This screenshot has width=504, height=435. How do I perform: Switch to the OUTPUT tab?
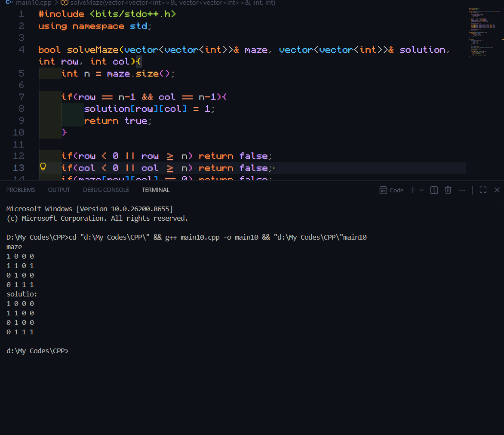click(x=59, y=190)
